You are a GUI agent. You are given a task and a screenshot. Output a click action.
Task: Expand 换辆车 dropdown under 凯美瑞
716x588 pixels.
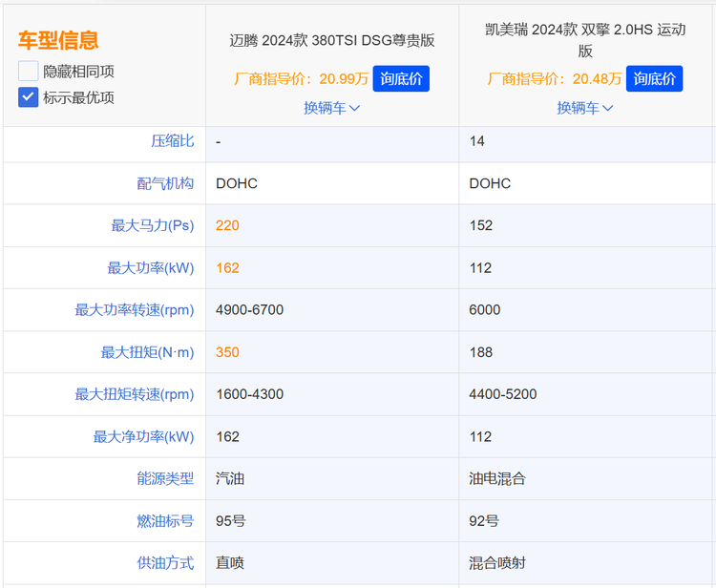pos(585,108)
